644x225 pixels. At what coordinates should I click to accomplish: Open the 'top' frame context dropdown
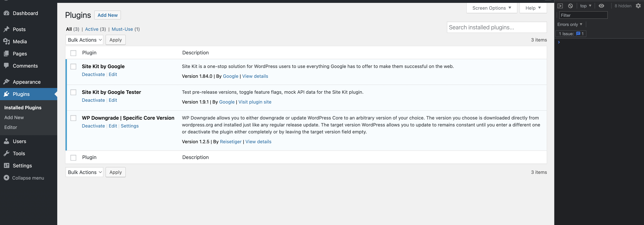click(586, 6)
